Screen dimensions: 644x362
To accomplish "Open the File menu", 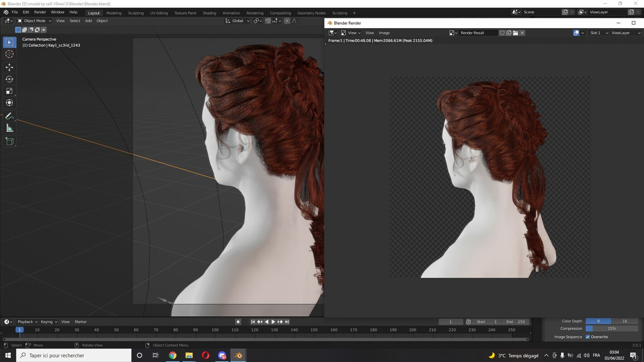I will (15, 12).
